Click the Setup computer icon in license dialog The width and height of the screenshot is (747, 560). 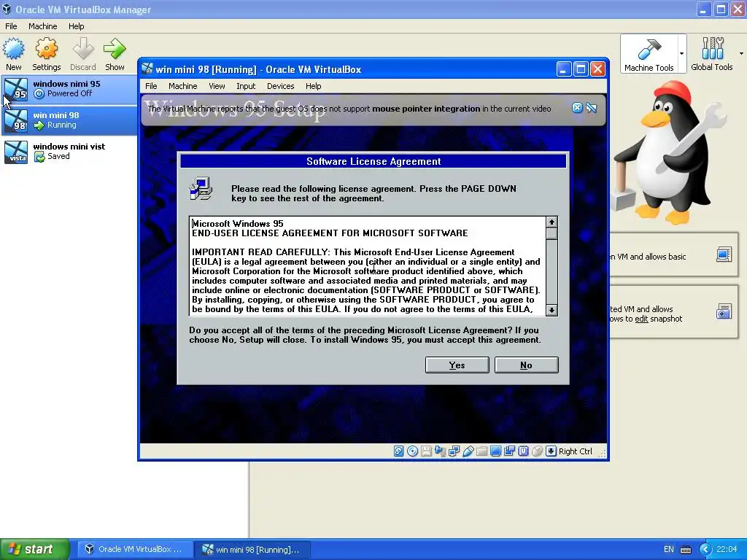click(201, 189)
